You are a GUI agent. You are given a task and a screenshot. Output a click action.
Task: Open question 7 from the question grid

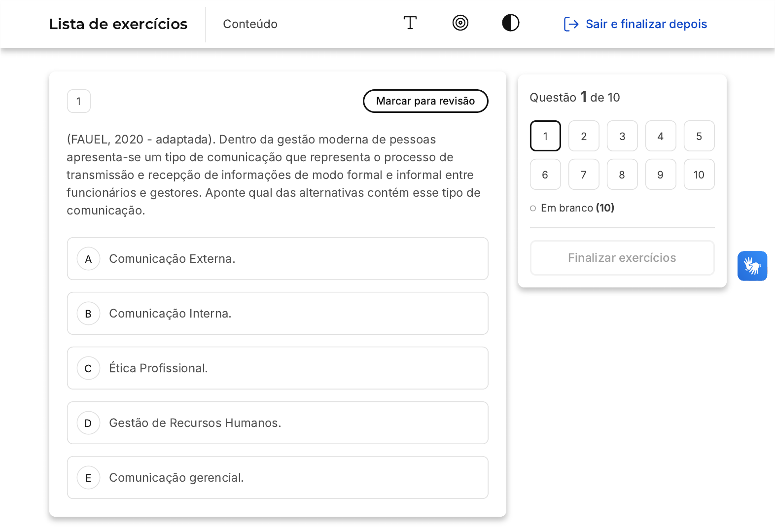pos(584,175)
